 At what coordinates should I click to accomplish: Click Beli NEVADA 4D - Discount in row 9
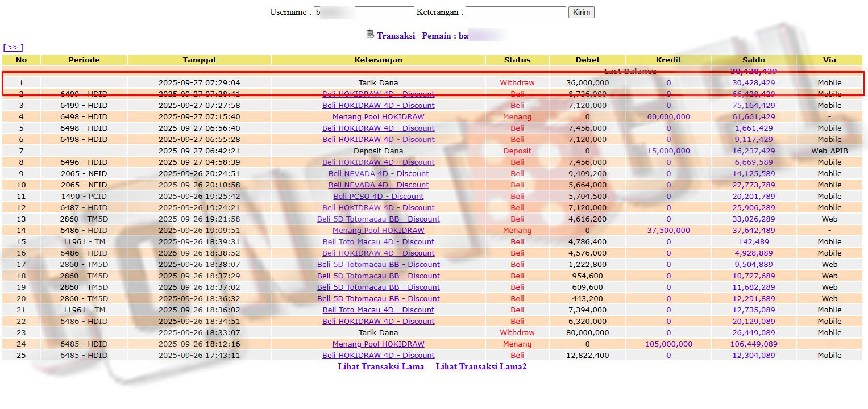click(x=378, y=173)
